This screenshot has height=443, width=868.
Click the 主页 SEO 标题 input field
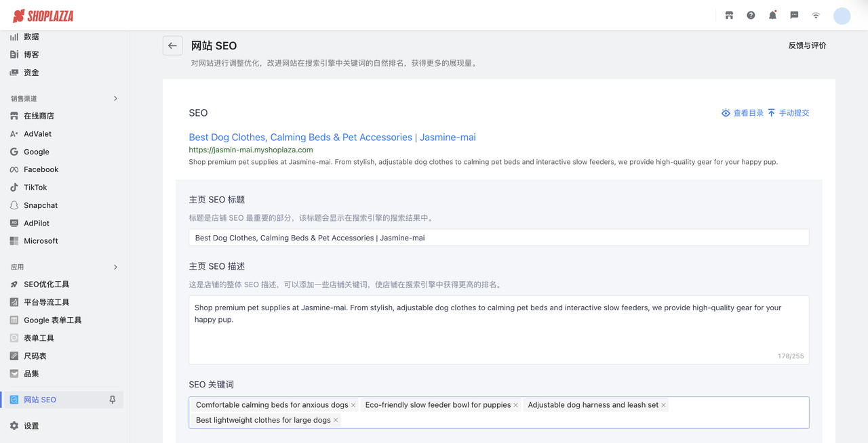[x=498, y=238]
